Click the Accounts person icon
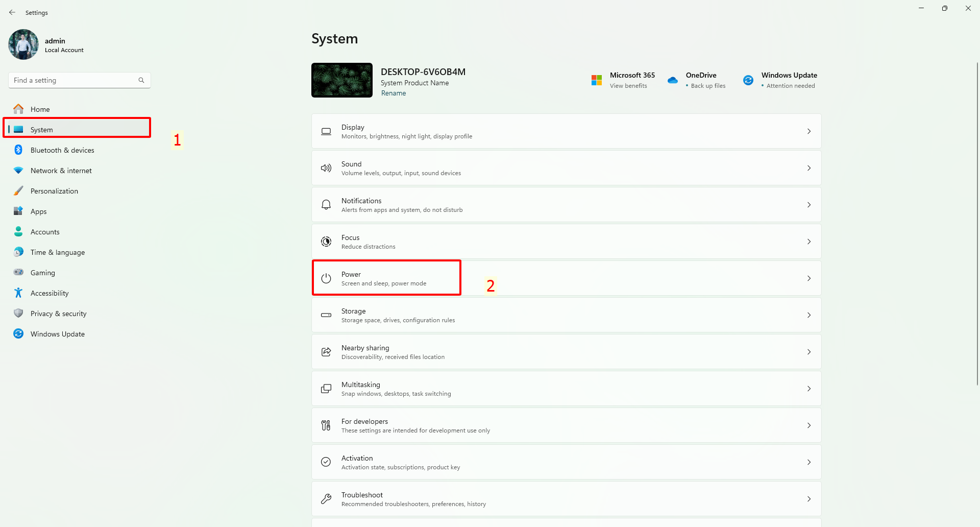This screenshot has height=527, width=980. tap(18, 231)
